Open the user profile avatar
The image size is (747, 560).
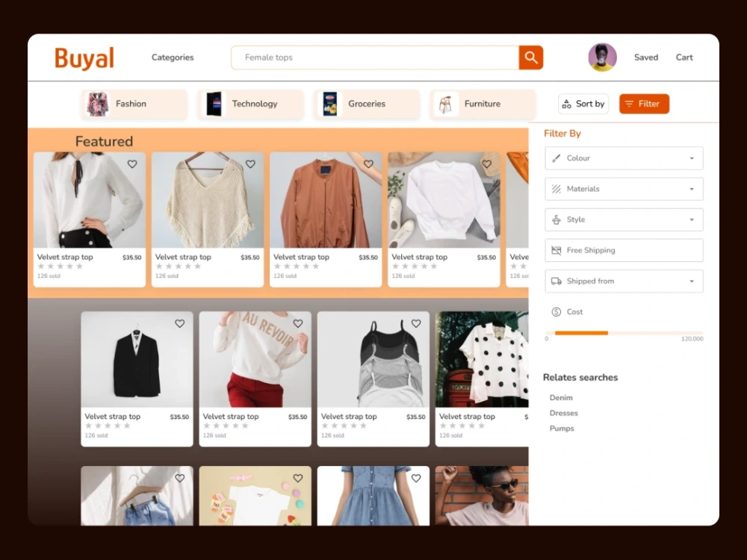pyautogui.click(x=602, y=57)
